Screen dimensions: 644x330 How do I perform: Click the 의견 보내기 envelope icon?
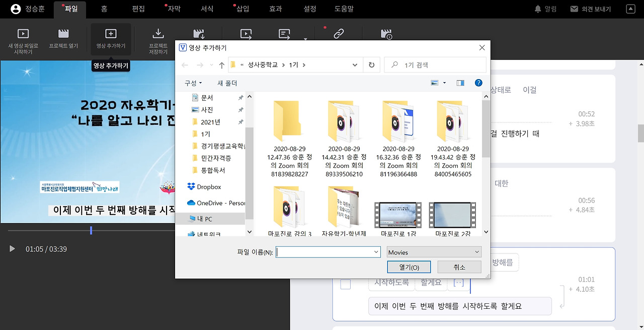click(x=574, y=8)
